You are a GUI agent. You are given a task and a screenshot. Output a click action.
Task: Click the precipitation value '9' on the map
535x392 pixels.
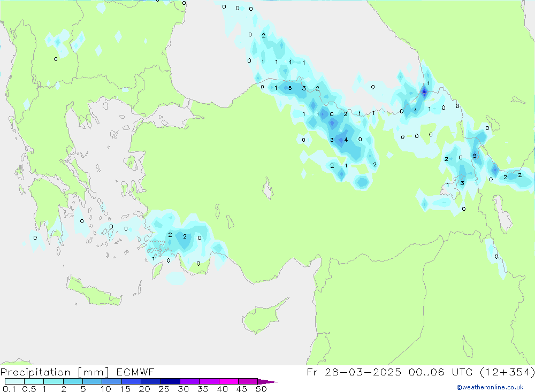(475, 156)
